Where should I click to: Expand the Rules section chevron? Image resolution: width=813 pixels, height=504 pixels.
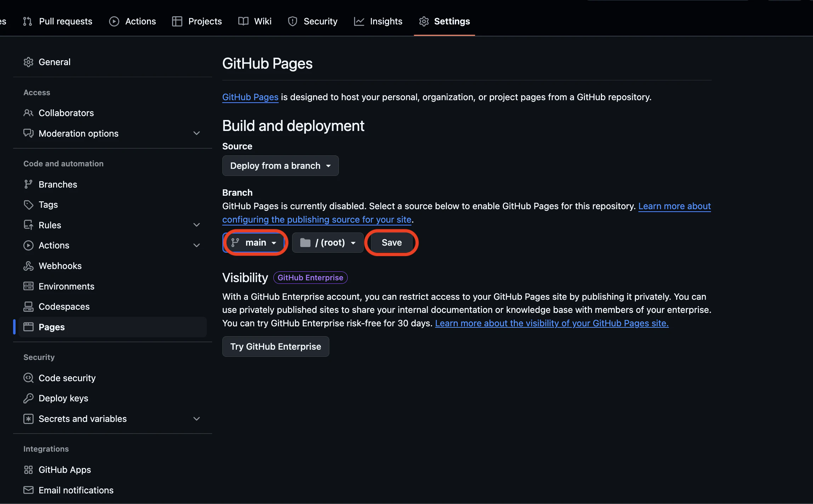(197, 225)
